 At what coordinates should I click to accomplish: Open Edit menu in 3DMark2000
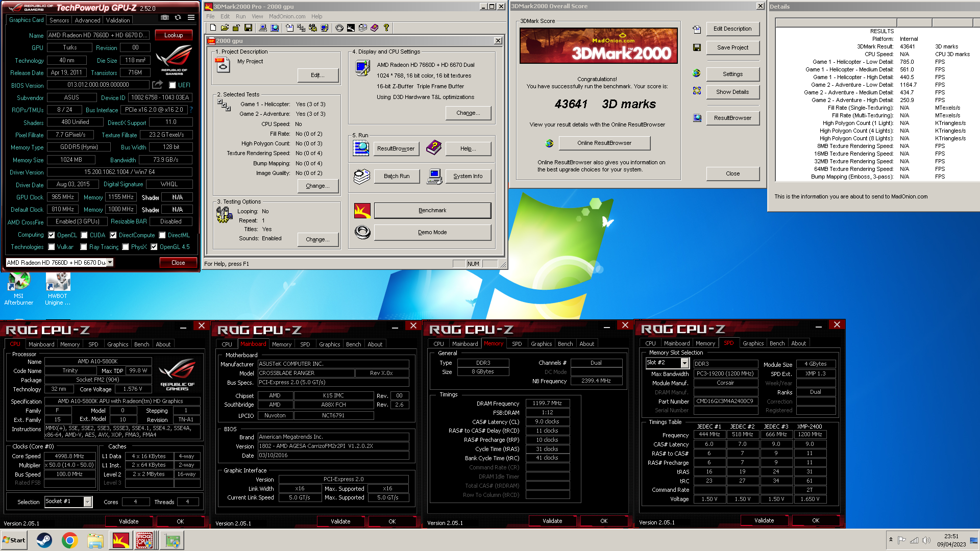225,16
